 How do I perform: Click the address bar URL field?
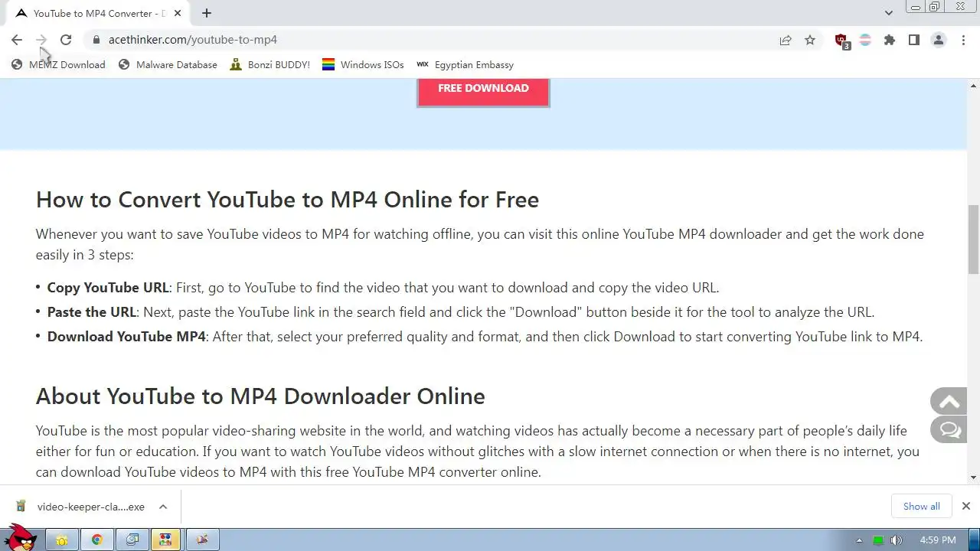point(436,40)
